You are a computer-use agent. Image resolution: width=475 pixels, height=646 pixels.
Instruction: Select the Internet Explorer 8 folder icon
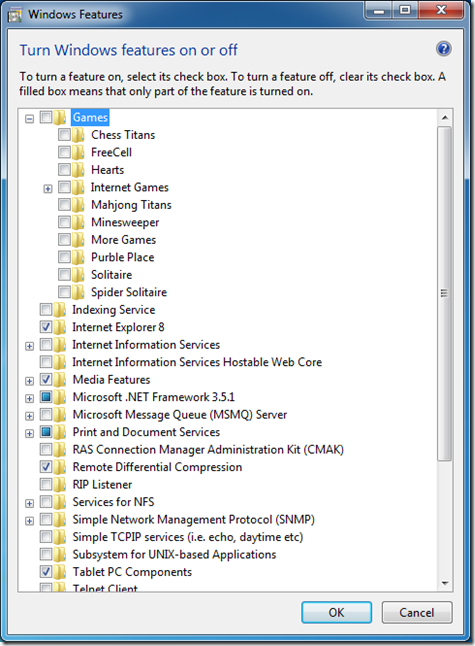60,327
